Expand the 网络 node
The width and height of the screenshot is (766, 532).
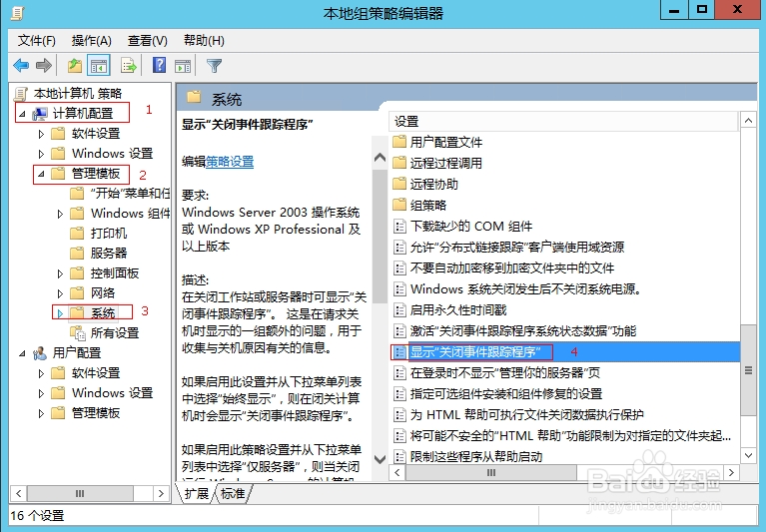pyautogui.click(x=60, y=293)
